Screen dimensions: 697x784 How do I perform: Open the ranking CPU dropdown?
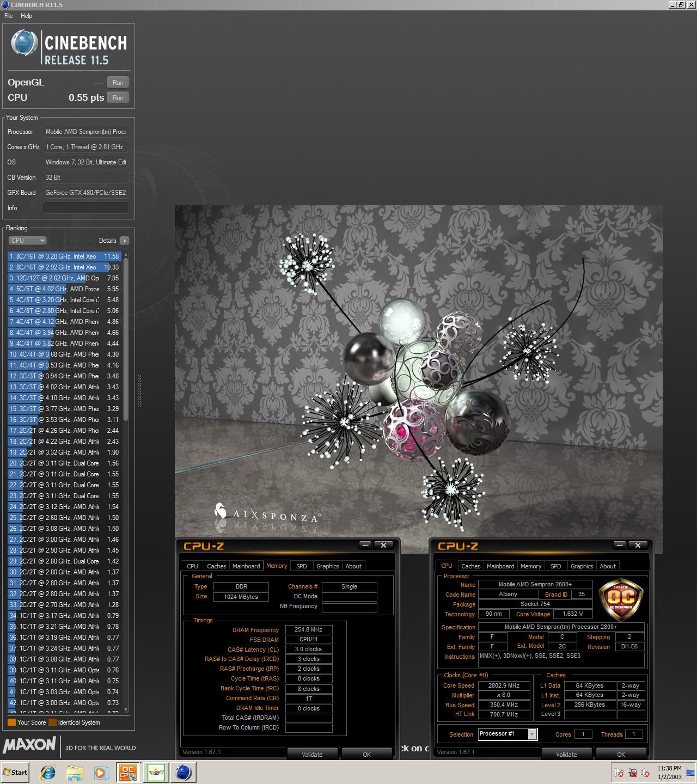[27, 241]
